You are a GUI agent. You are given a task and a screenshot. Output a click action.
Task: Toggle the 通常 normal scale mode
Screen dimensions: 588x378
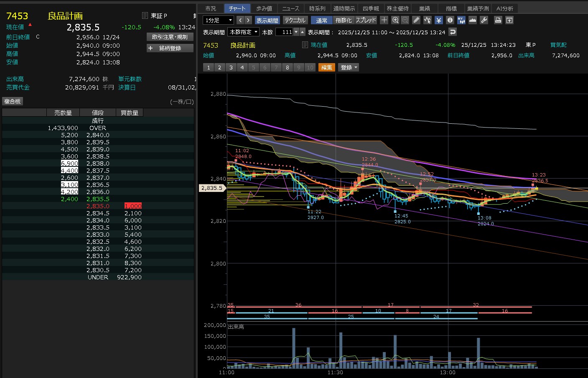pos(321,20)
